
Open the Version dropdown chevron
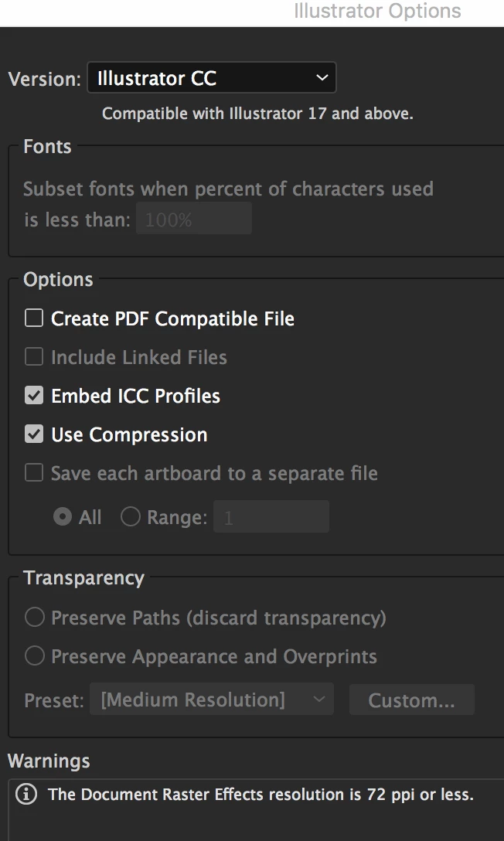click(322, 78)
